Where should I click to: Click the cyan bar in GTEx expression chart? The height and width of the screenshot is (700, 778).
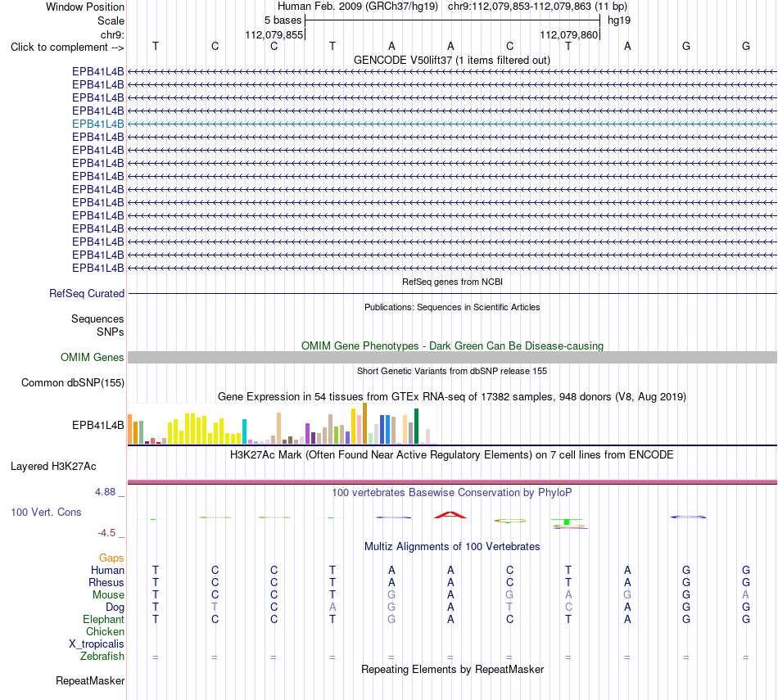244,431
